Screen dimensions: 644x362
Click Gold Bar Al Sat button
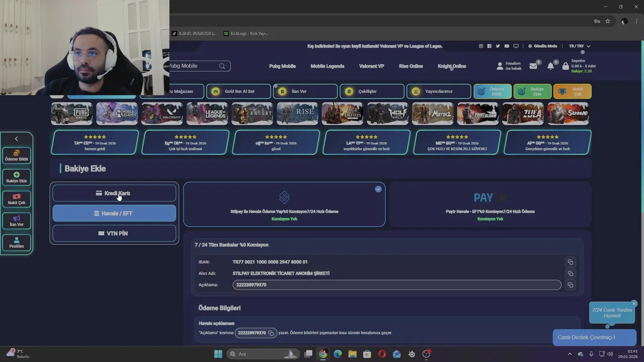(x=238, y=92)
